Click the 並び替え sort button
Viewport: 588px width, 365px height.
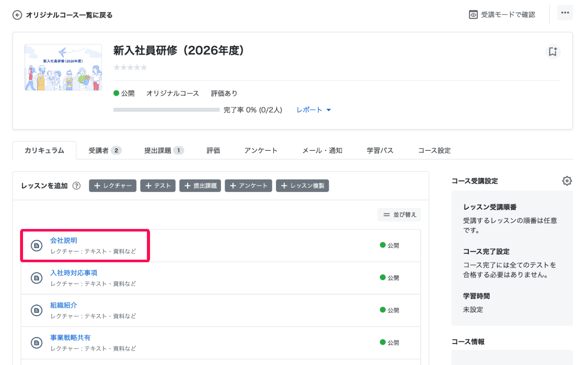(x=399, y=215)
